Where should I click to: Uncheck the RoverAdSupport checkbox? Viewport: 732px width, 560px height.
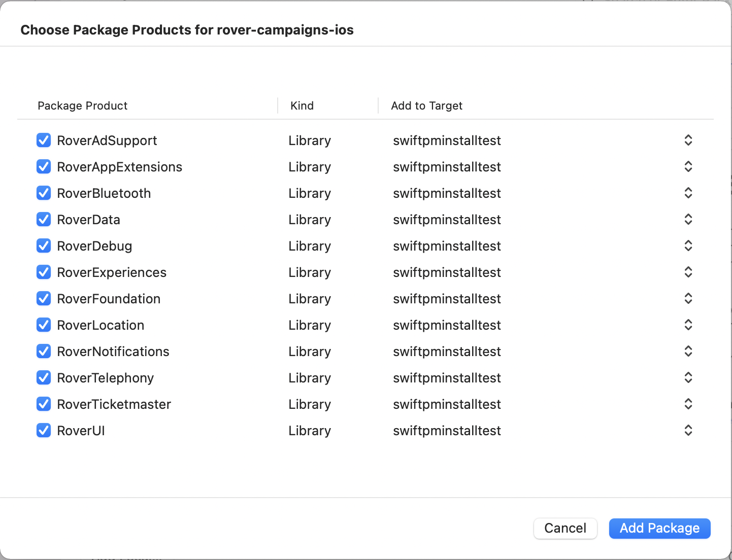pyautogui.click(x=44, y=141)
